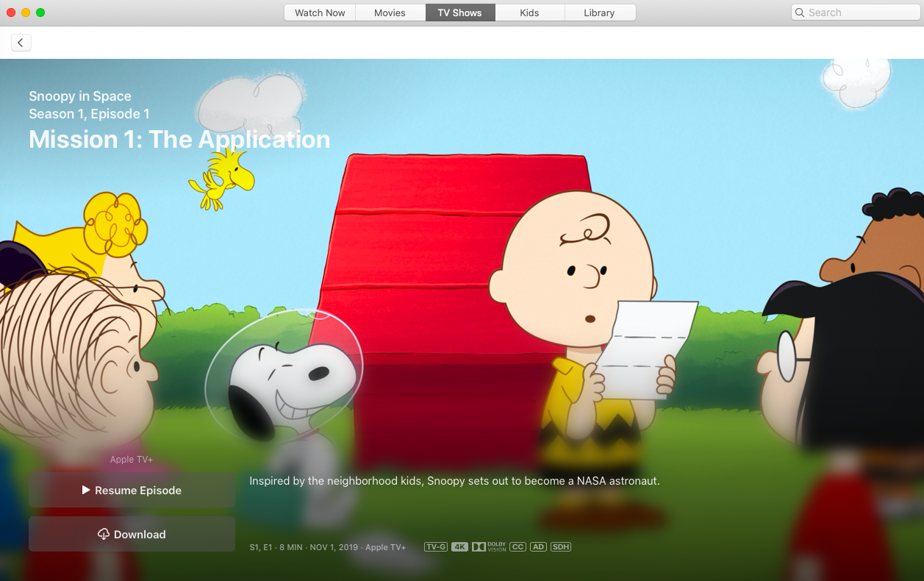Click the search magnifier icon
924x581 pixels.
(x=800, y=13)
